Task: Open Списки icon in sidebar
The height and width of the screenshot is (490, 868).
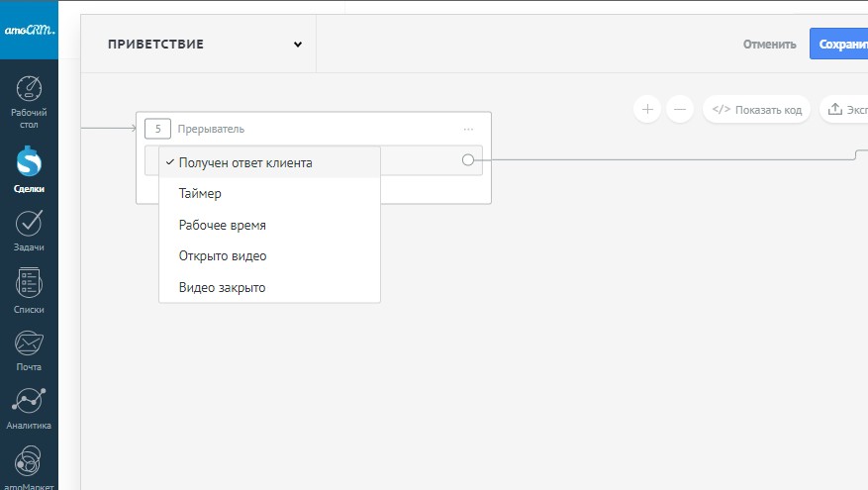Action: [x=29, y=284]
